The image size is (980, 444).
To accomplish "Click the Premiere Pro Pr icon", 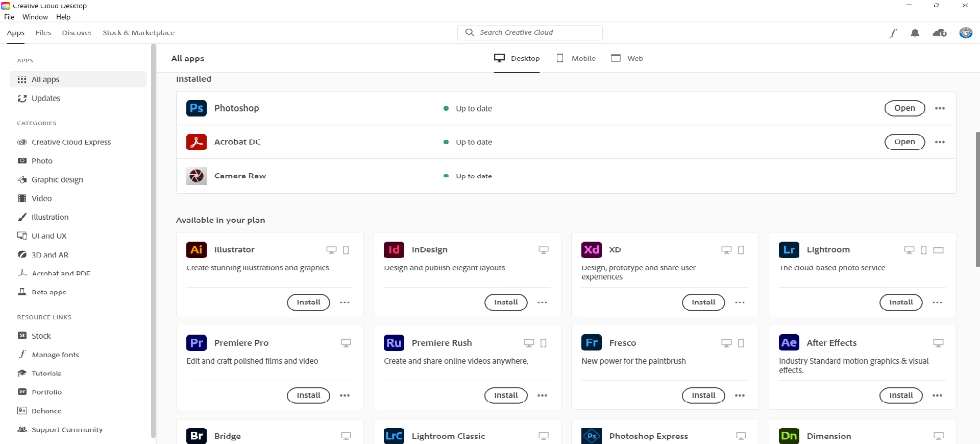I will tap(196, 343).
